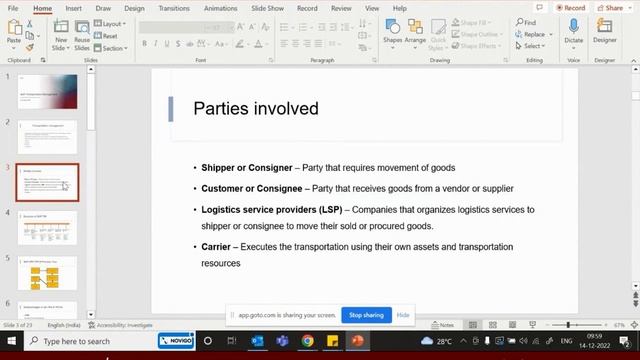Image resolution: width=640 pixels, height=360 pixels.
Task: Click the Replace button
Action: point(531,34)
